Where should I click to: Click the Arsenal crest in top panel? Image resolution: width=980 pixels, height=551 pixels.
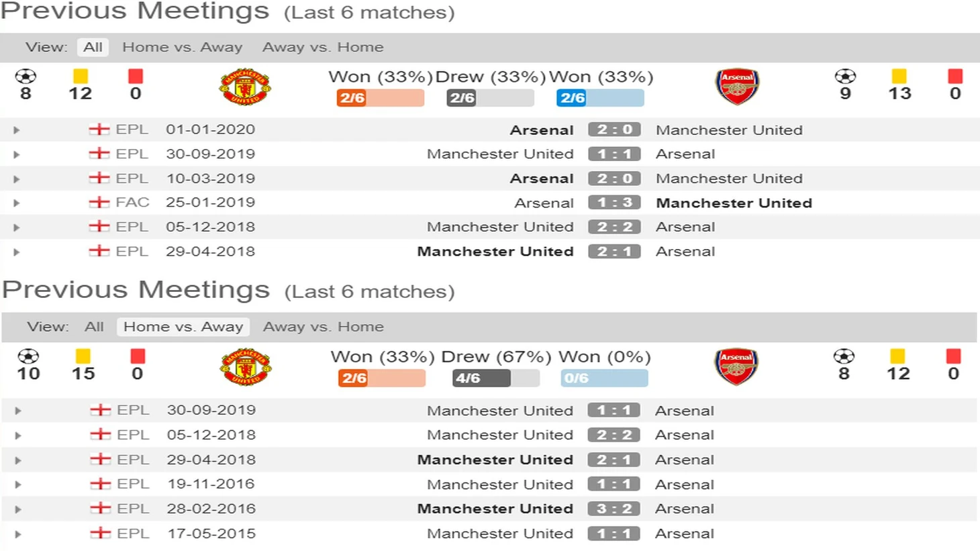point(737,87)
